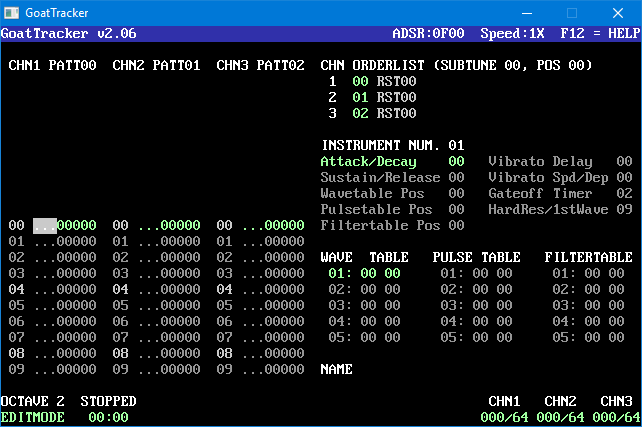Click row 08 data in CHN1 pattern
Screen dimensions: 642x427
pyautogui.click(x=65, y=353)
